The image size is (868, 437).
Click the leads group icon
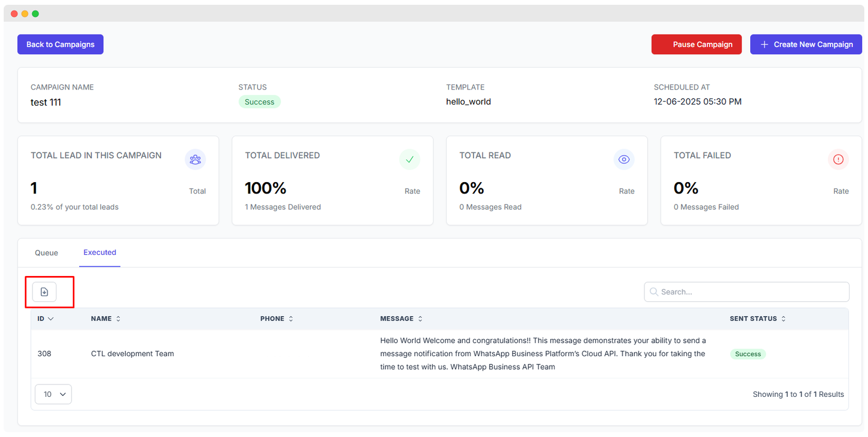pos(195,159)
